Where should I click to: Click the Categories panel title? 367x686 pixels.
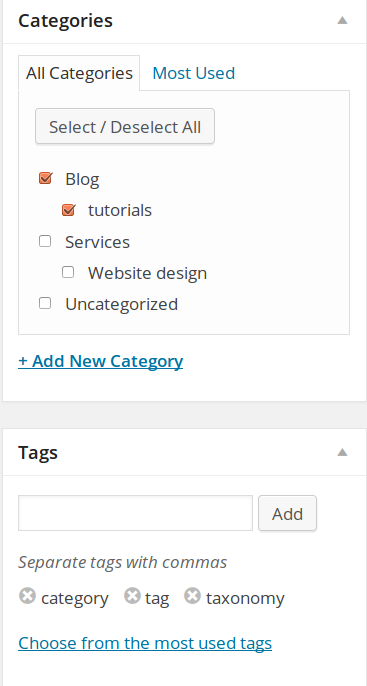(x=66, y=21)
